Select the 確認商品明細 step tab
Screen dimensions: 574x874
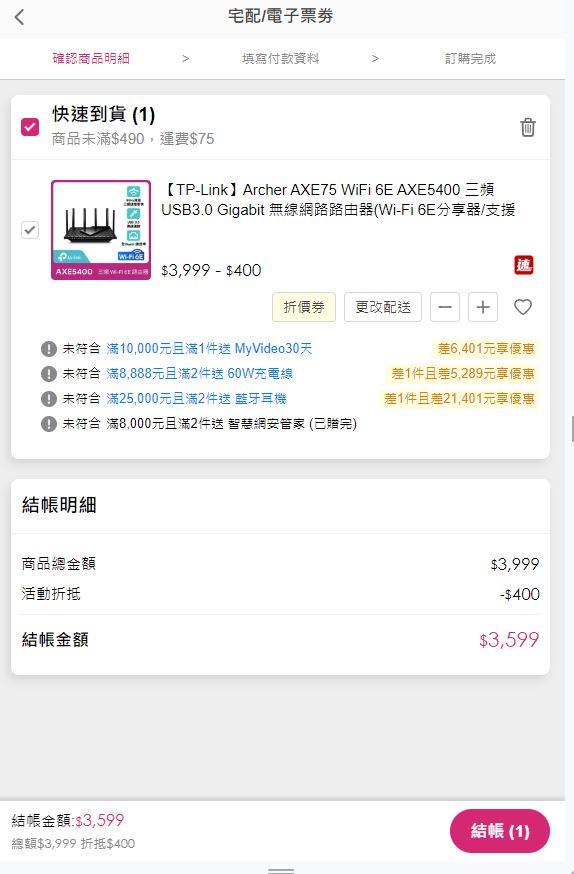pos(91,58)
